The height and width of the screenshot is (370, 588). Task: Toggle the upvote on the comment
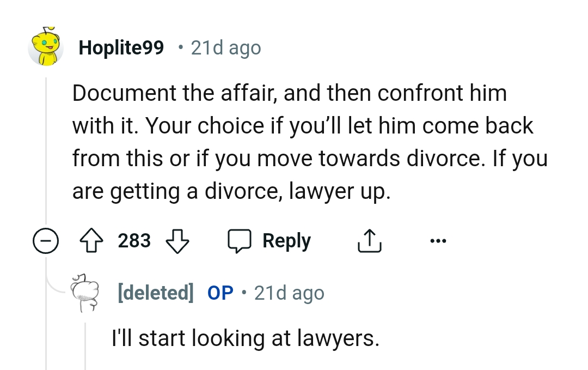[91, 240]
